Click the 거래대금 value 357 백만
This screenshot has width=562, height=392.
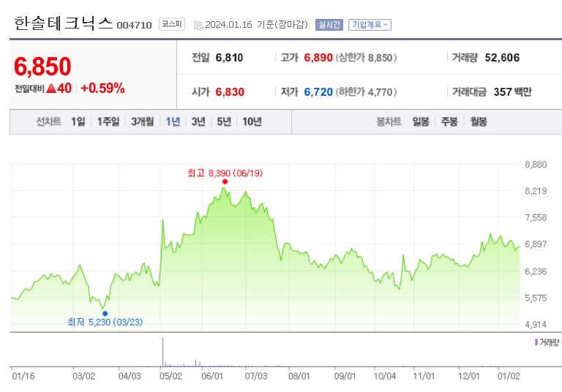click(x=512, y=92)
